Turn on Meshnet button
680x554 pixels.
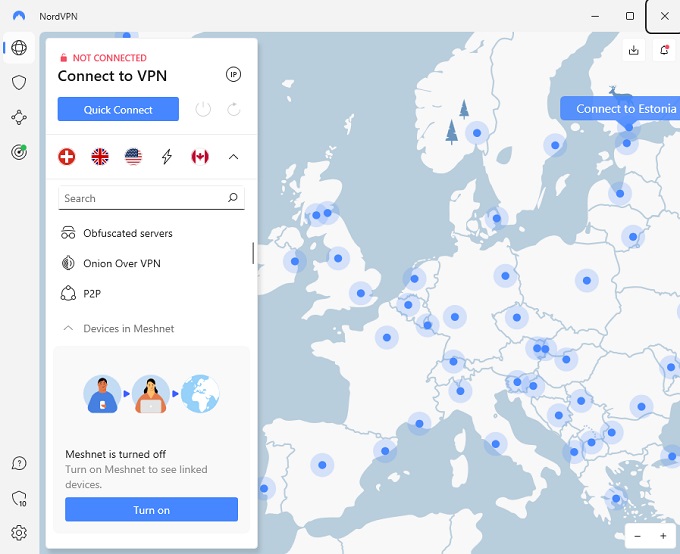pyautogui.click(x=151, y=510)
